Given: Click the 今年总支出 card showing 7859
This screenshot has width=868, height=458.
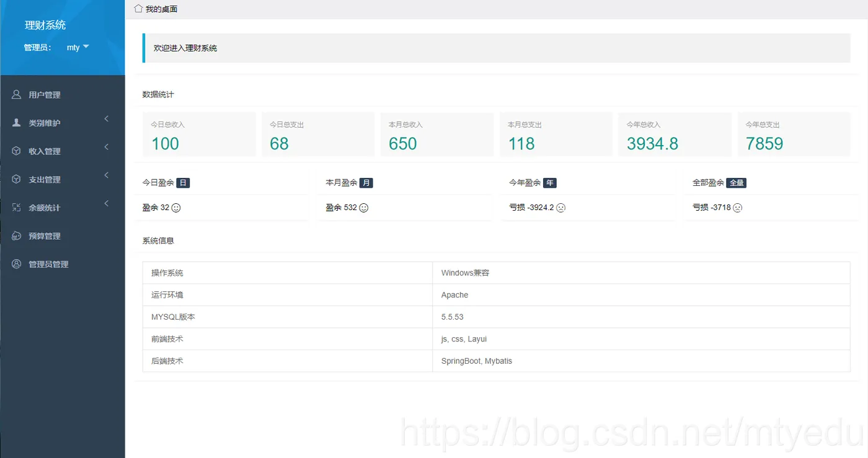Looking at the screenshot, I should 794,134.
